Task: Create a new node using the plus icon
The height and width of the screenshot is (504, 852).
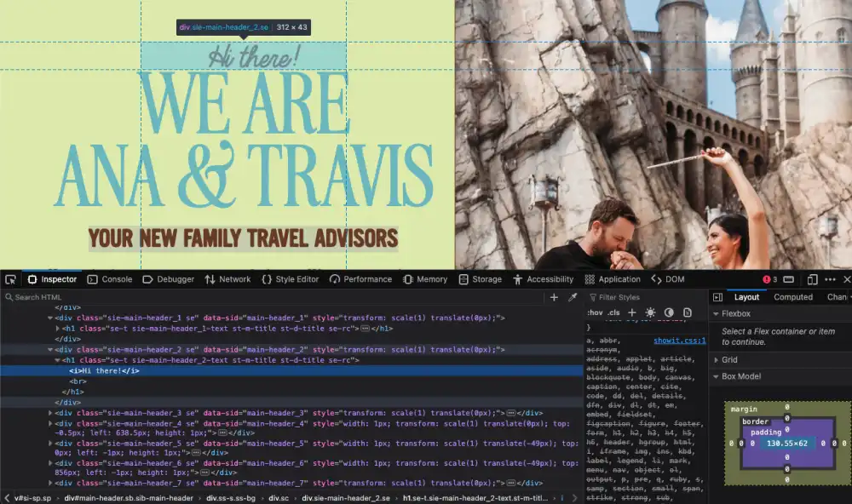Action: pyautogui.click(x=554, y=297)
